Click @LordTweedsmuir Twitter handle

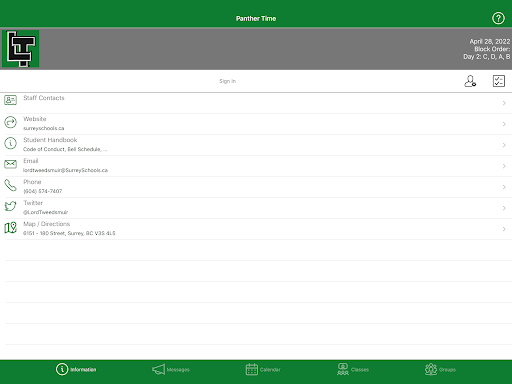[x=45, y=212]
